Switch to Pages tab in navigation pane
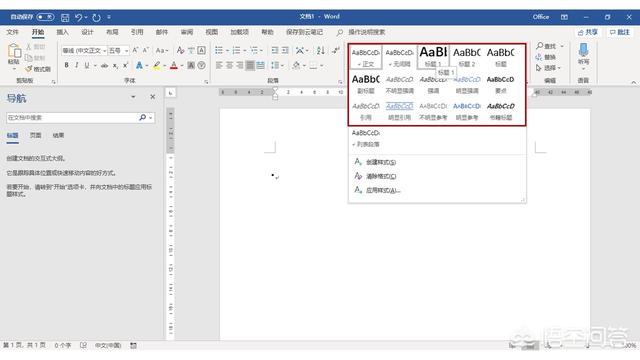This screenshot has height=360, width=640. [36, 135]
